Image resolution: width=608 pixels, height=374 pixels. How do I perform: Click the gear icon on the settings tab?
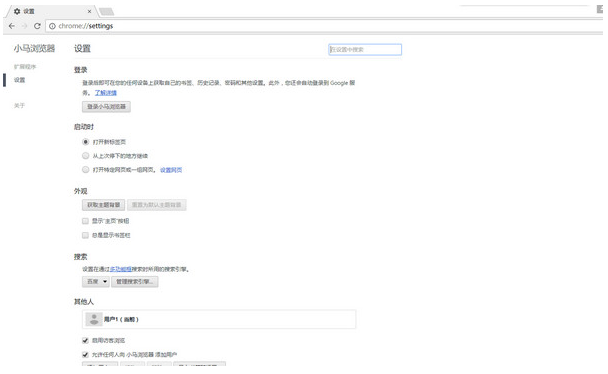pyautogui.click(x=17, y=11)
